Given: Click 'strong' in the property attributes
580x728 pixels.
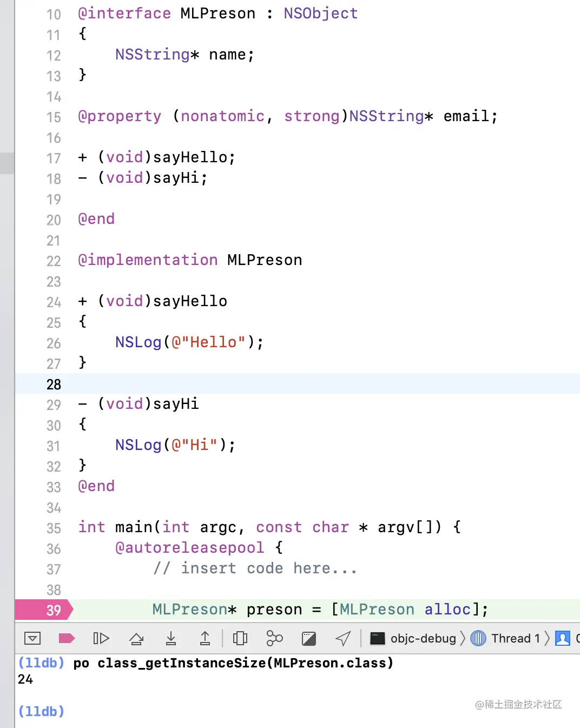Looking at the screenshot, I should [312, 116].
